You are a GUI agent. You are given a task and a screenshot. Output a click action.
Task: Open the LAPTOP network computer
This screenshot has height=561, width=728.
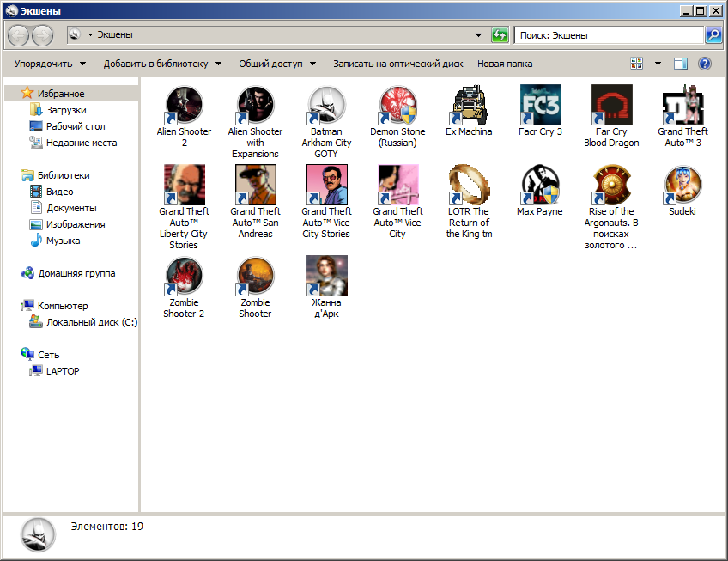(63, 371)
